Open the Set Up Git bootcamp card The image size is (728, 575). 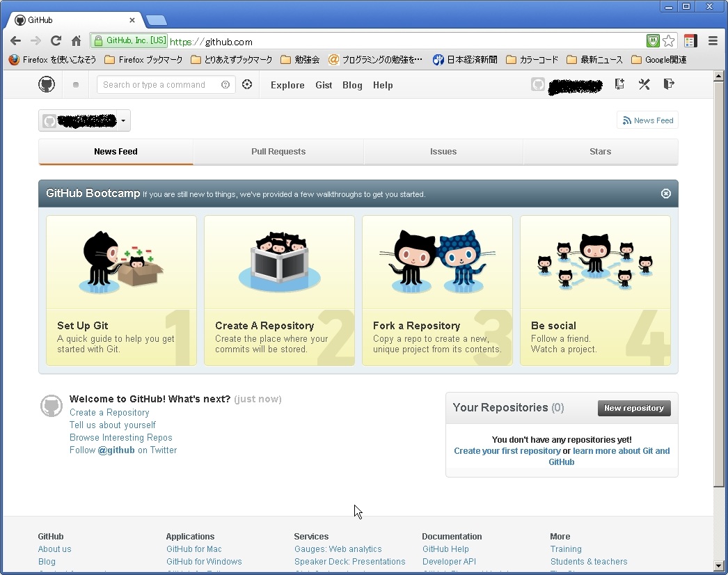coord(121,290)
